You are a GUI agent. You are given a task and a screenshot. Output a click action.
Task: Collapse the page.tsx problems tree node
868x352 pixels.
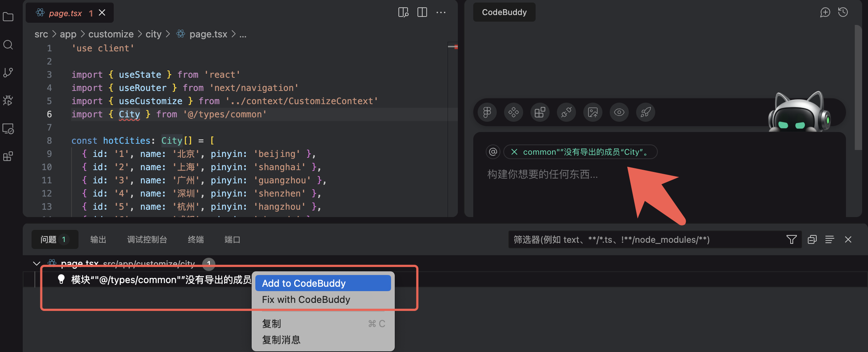click(37, 263)
